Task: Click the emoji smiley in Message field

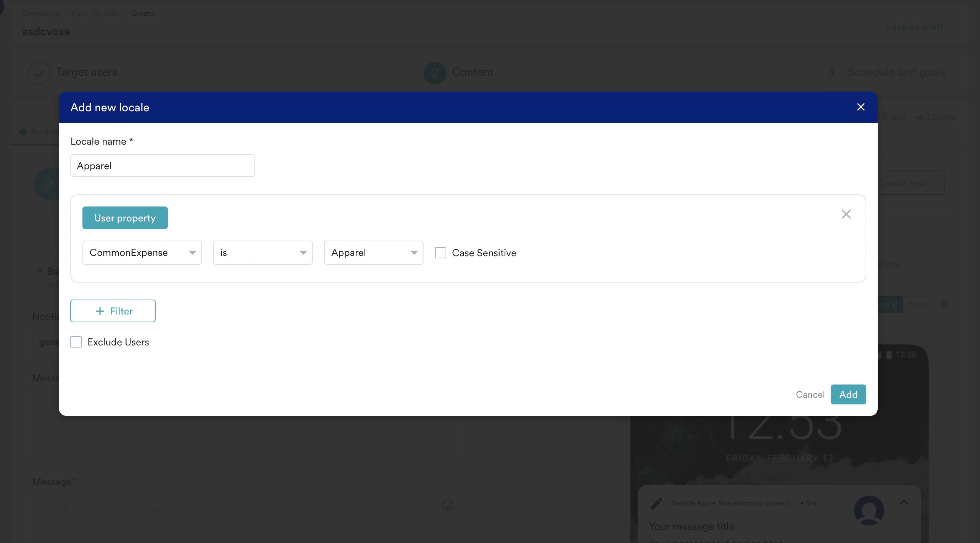Action: (x=447, y=505)
